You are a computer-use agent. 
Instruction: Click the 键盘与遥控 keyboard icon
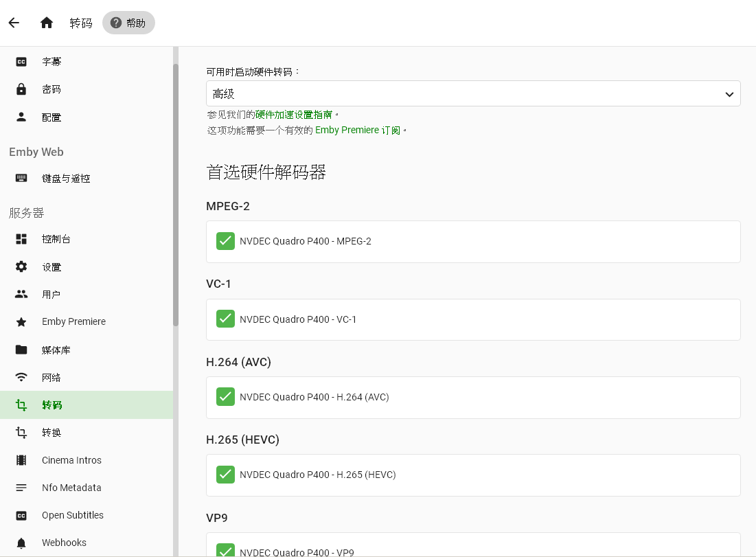coord(21,178)
